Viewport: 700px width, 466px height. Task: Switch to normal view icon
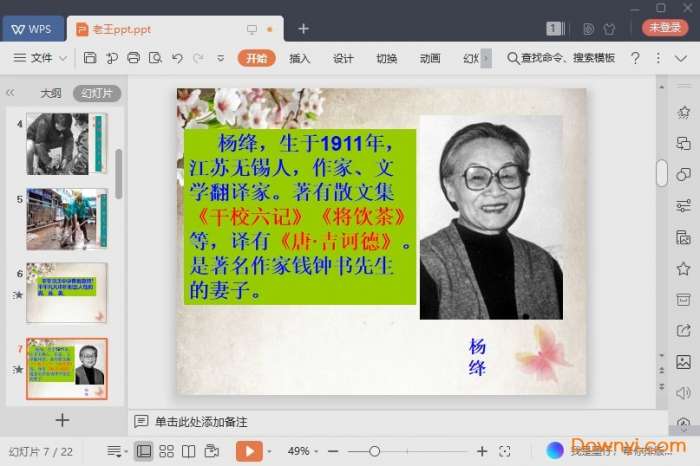point(144,451)
